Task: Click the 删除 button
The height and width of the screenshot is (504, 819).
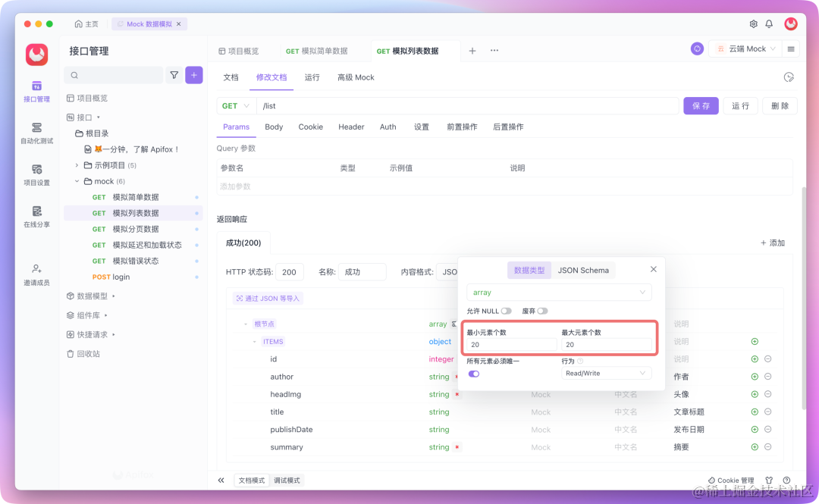Action: (780, 106)
